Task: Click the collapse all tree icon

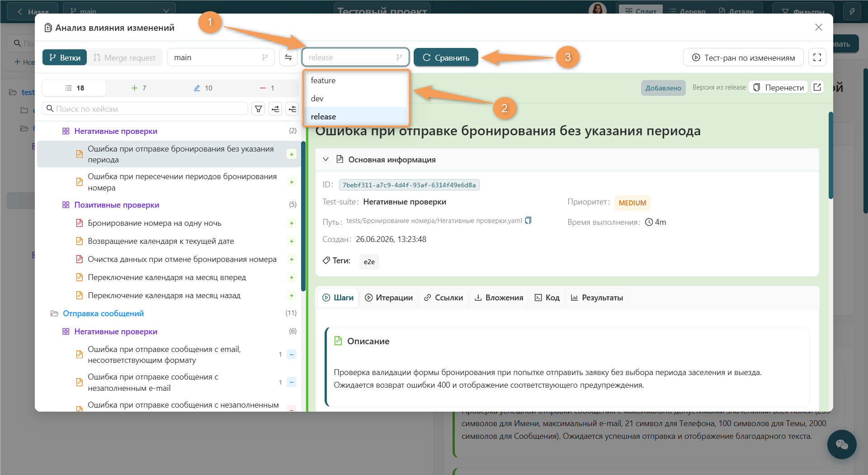Action: pyautogui.click(x=292, y=109)
